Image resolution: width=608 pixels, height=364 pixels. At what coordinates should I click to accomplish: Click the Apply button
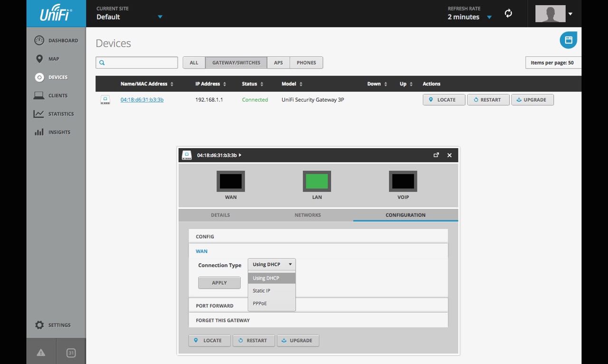coord(219,283)
